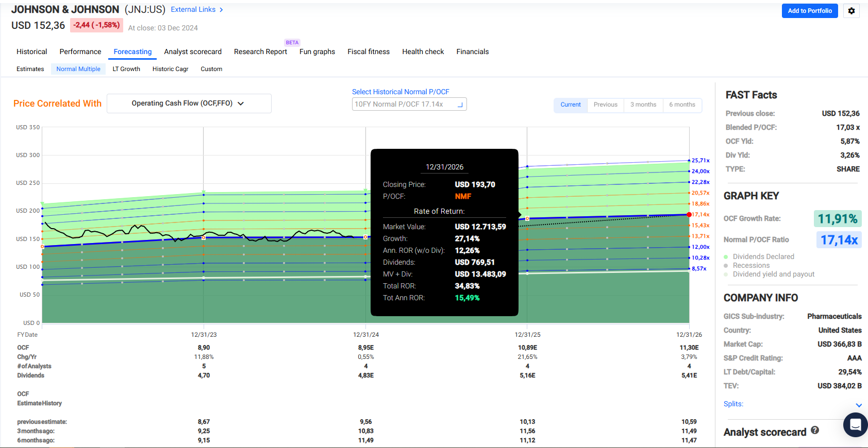The height and width of the screenshot is (448, 868).
Task: Click the External Links arrow icon
Action: point(221,10)
